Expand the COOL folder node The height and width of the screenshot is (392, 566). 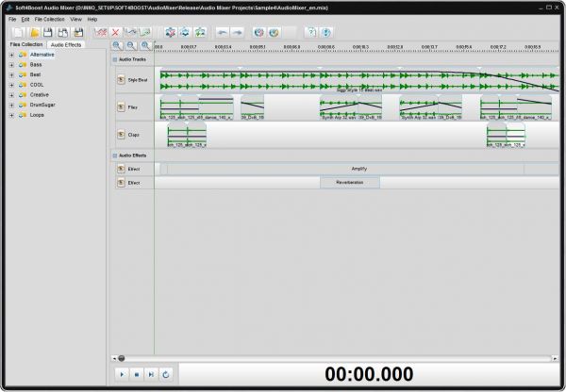[11, 85]
